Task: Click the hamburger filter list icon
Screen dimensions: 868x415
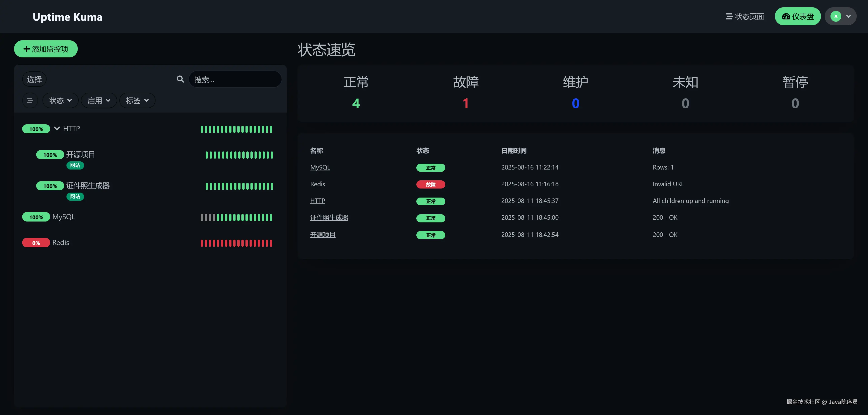Action: click(x=30, y=100)
